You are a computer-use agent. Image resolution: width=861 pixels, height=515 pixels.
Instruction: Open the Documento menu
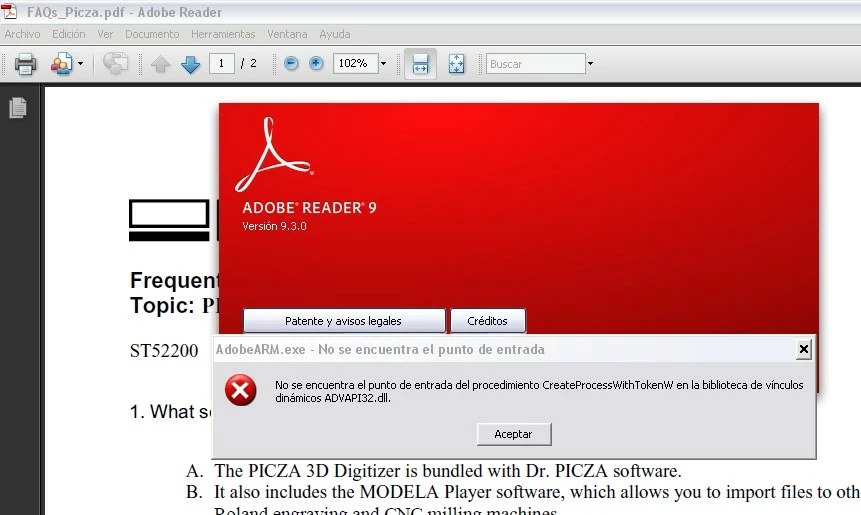(x=152, y=34)
